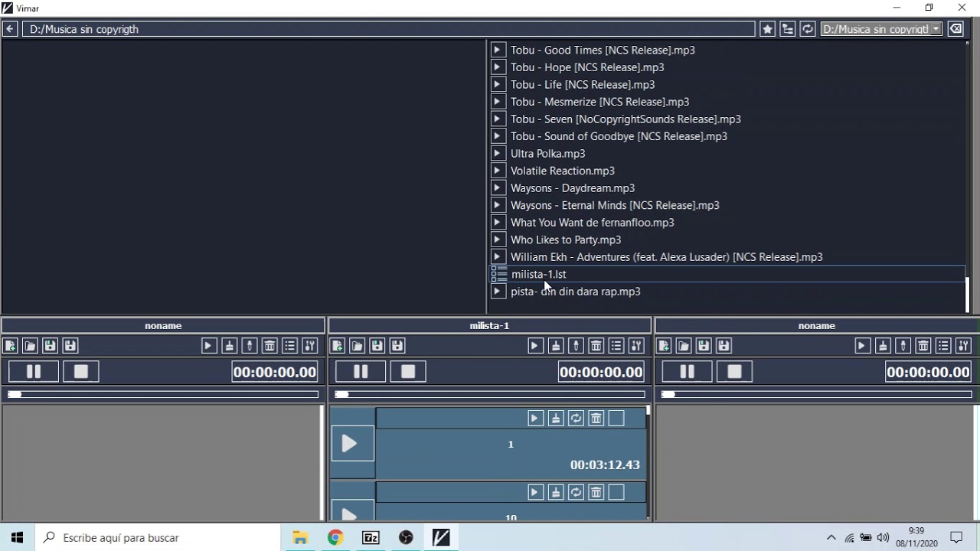
Task: Tick the checkbox on track 10
Action: [x=616, y=492]
